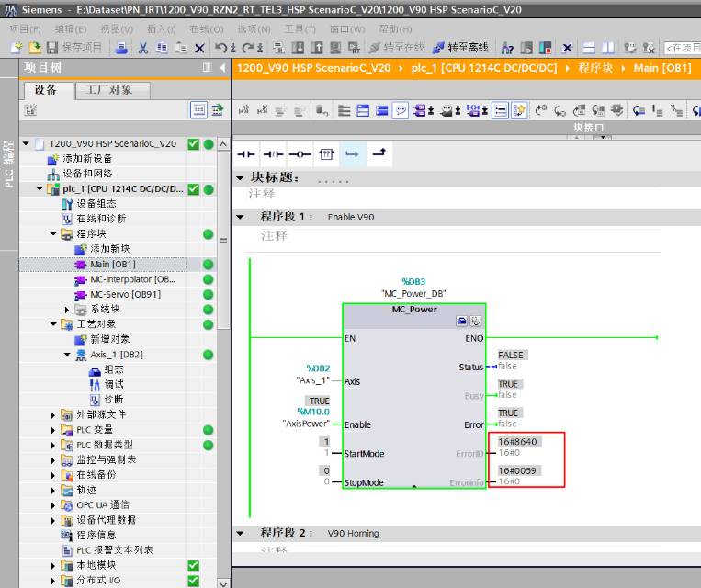Image resolution: width=701 pixels, height=588 pixels.
Task: Click insert network icon in editor toolbar
Action: point(244,109)
